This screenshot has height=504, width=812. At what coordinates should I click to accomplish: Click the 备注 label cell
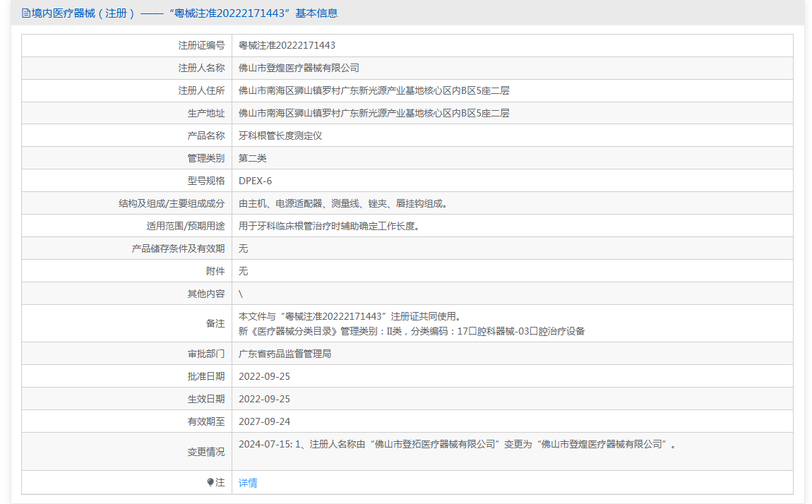coord(126,323)
